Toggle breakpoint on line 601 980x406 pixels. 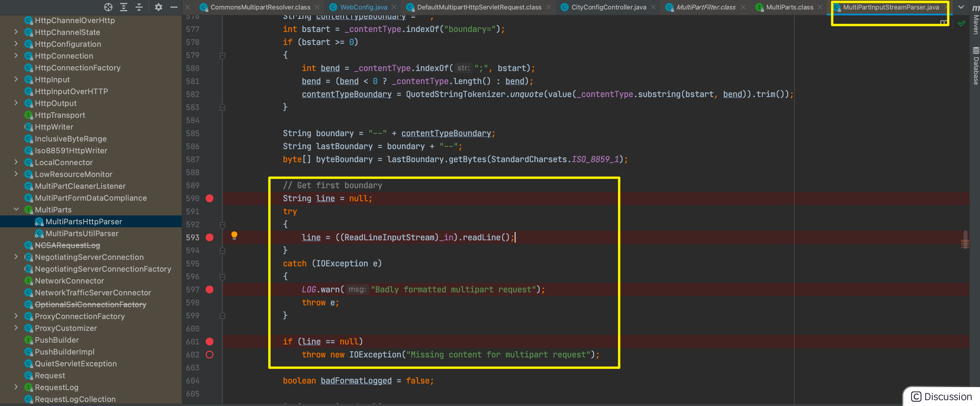click(x=209, y=342)
